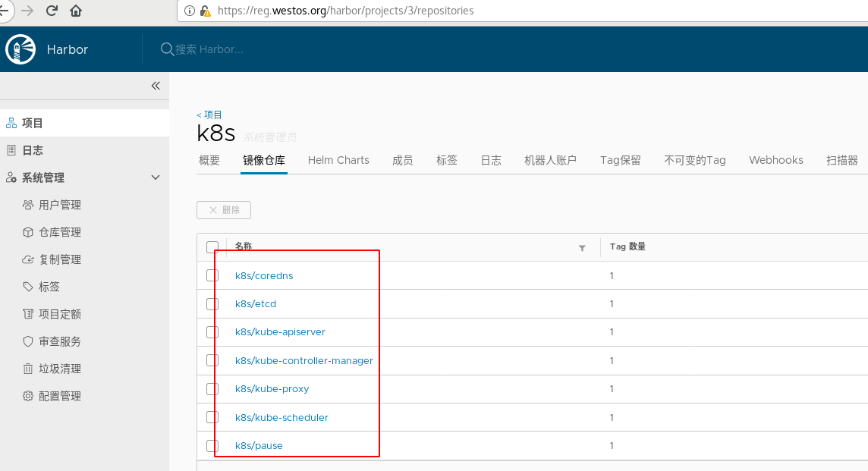This screenshot has width=868, height=471.
Task: Click the browser address bar URL
Action: point(345,11)
